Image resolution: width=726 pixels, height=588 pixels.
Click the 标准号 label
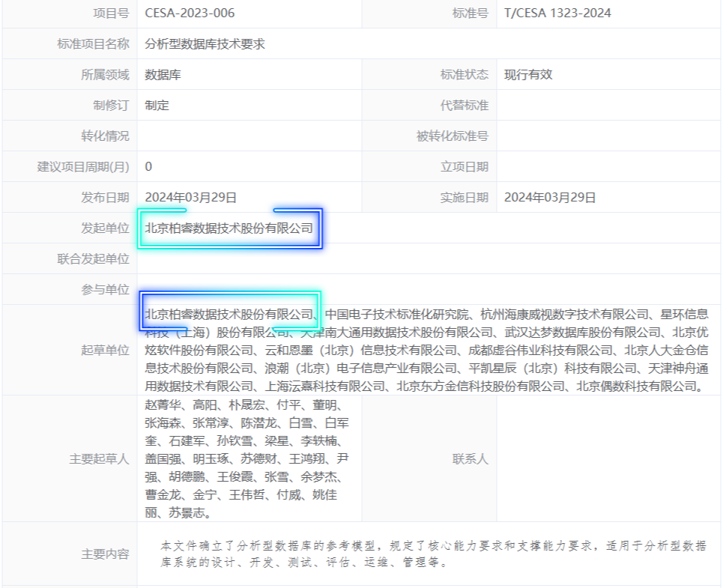[x=471, y=13]
